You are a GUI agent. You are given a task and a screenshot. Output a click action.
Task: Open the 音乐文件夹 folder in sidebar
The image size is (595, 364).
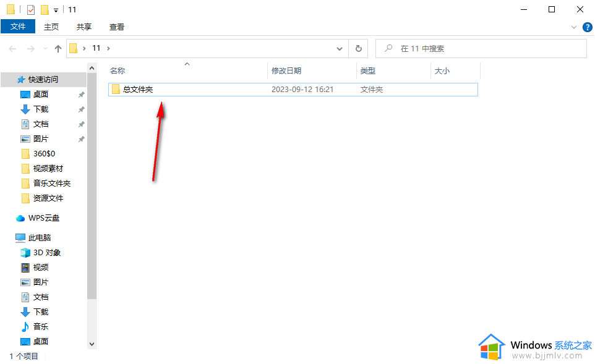coord(51,184)
